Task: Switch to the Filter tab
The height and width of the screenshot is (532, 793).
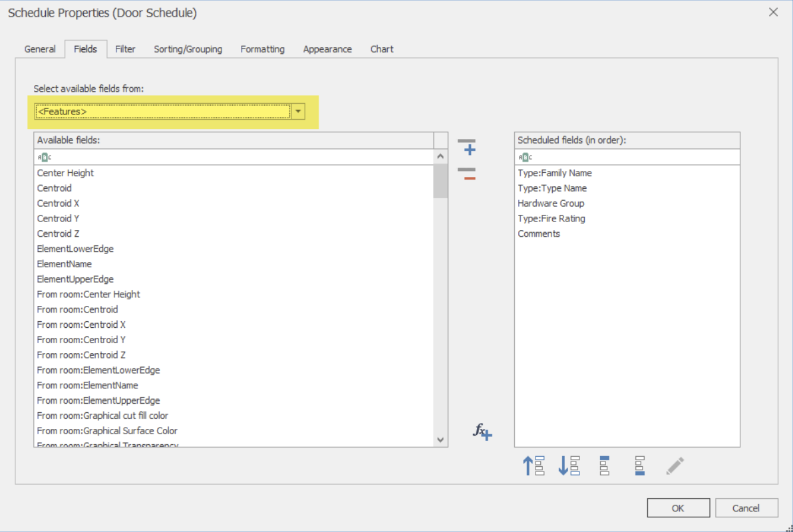Action: [x=125, y=49]
